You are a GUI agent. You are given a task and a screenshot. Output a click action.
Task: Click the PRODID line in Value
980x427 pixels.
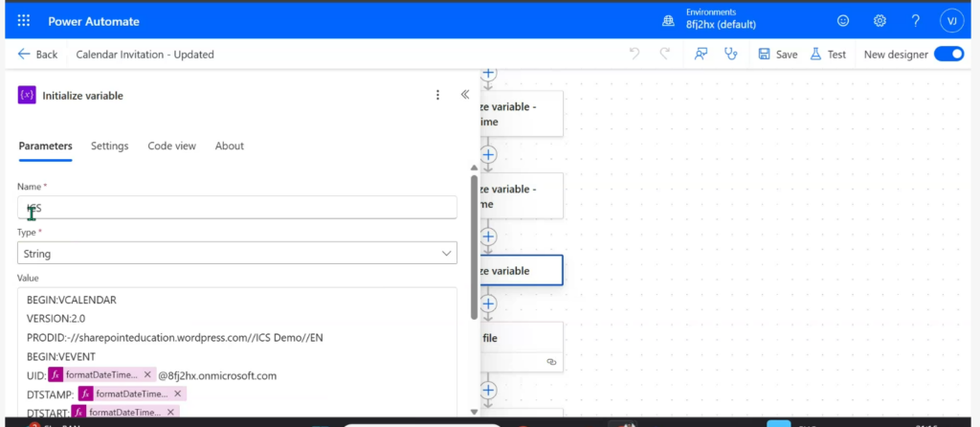point(174,338)
